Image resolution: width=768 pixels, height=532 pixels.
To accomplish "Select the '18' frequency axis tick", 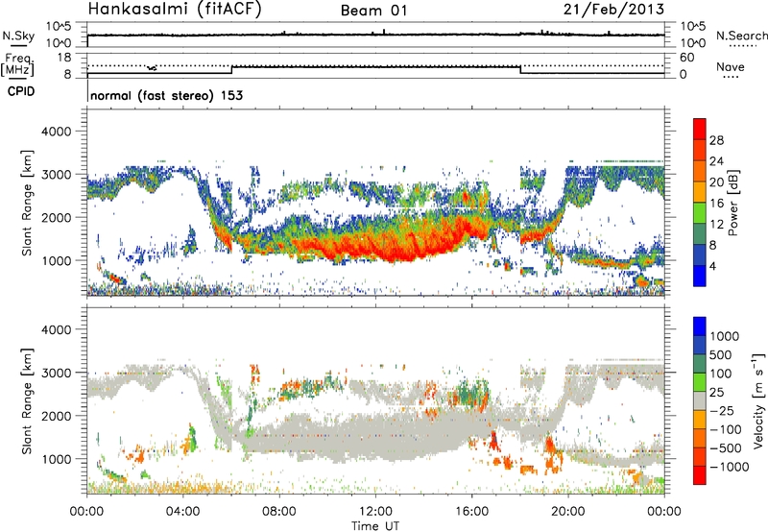I will click(x=64, y=58).
